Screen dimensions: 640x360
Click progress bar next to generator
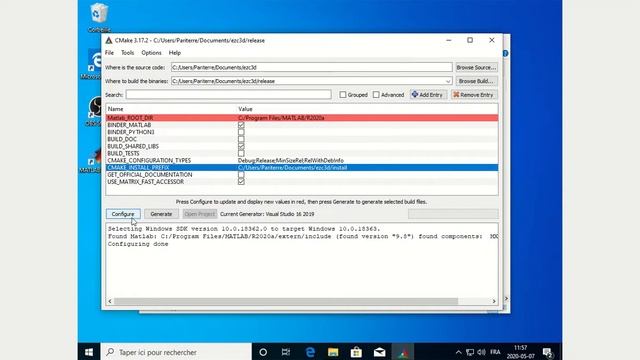coord(453,214)
